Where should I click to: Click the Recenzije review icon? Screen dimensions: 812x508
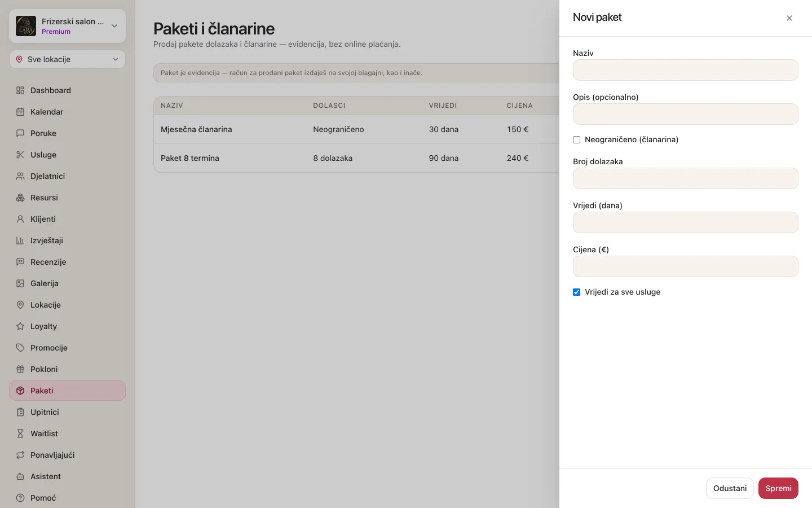[x=20, y=262]
